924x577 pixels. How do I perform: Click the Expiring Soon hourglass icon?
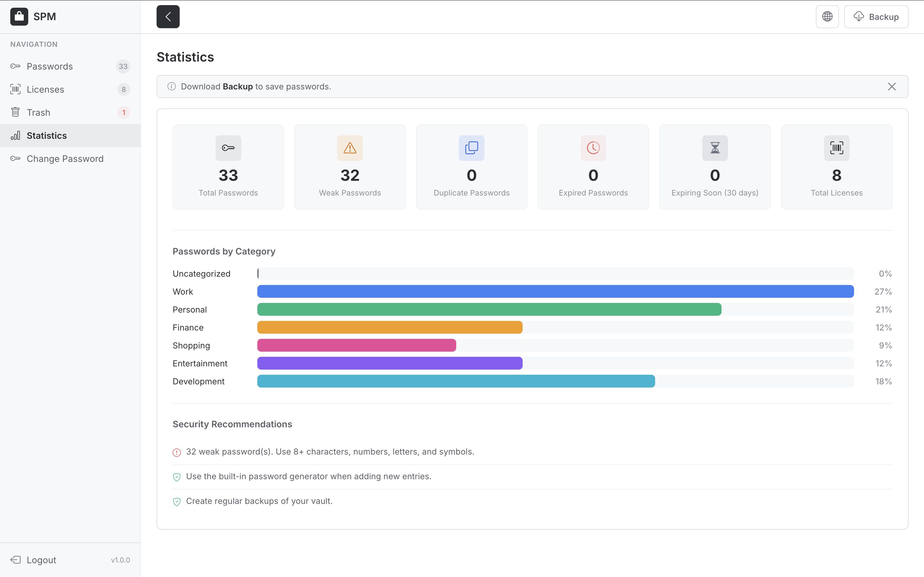(x=715, y=148)
